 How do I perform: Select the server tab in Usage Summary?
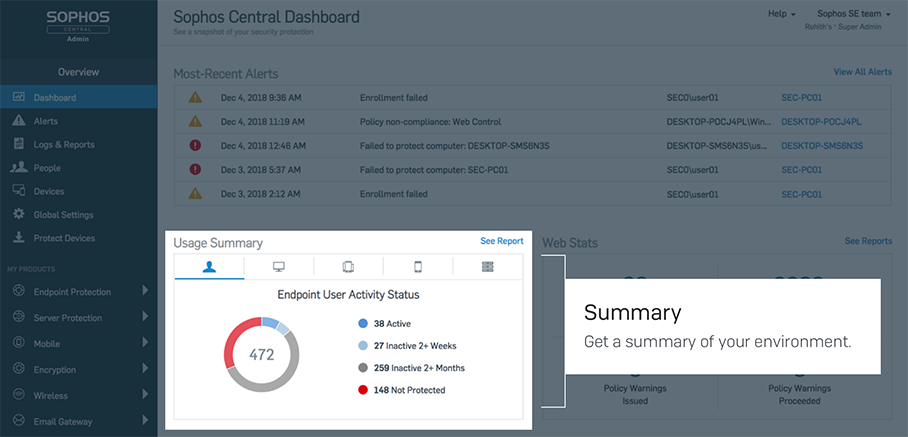[x=488, y=266]
